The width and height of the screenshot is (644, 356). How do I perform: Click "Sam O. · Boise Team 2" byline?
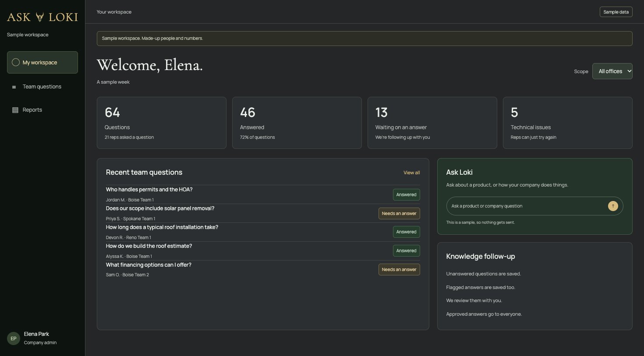coord(127,275)
